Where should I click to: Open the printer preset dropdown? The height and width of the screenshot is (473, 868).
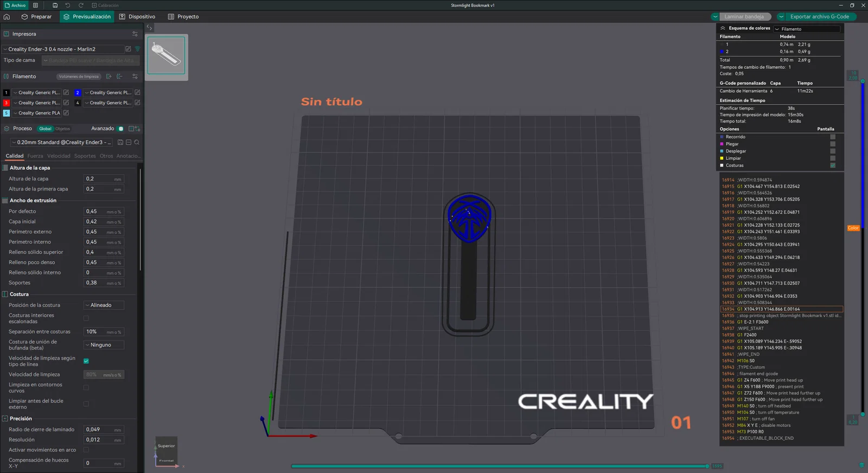[63, 49]
